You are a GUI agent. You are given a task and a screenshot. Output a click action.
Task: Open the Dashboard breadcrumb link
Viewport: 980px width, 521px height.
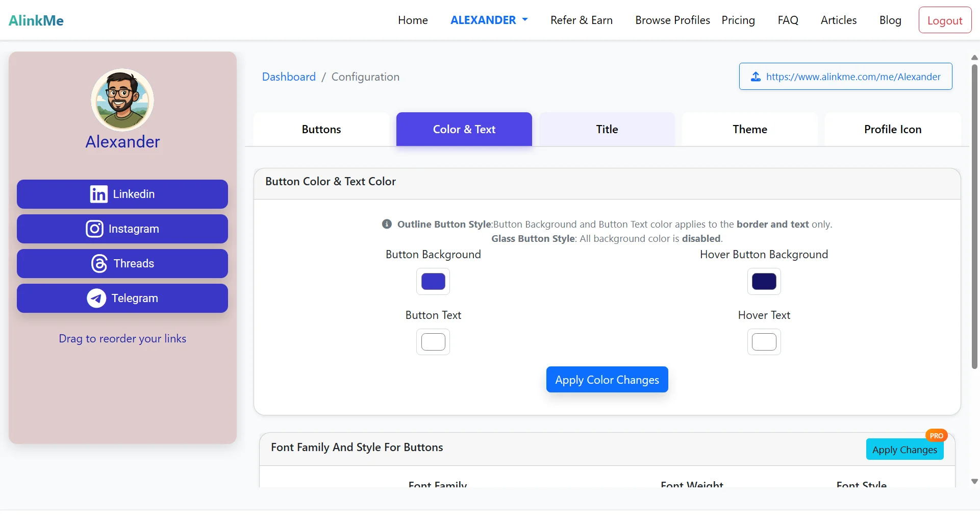tap(289, 77)
